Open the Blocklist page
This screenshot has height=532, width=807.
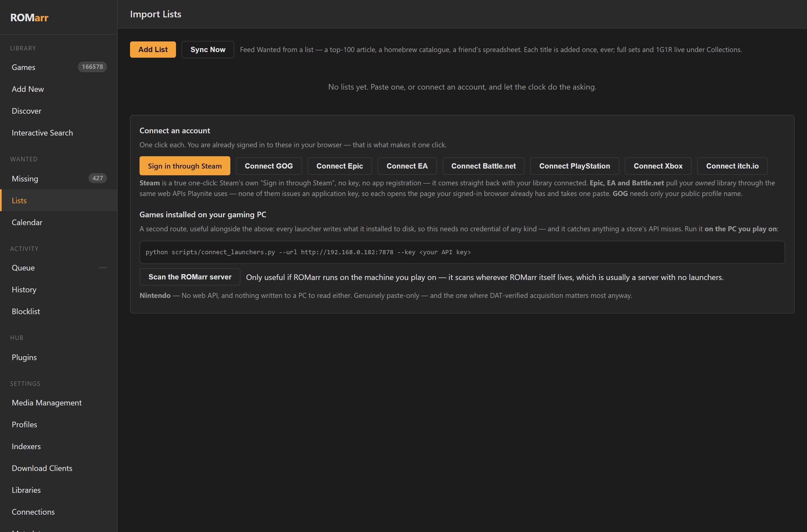(58, 311)
